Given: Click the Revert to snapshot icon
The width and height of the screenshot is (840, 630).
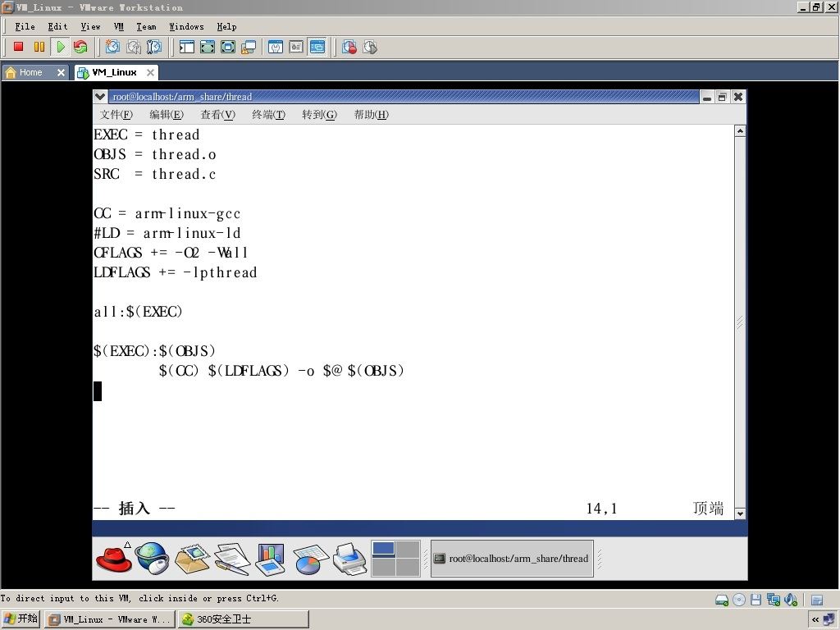Looking at the screenshot, I should click(x=134, y=47).
